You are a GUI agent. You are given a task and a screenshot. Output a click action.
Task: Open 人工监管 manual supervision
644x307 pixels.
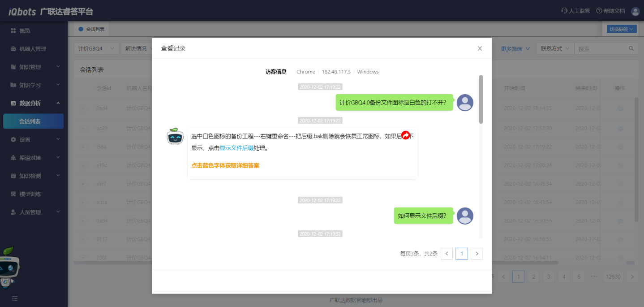click(x=575, y=11)
